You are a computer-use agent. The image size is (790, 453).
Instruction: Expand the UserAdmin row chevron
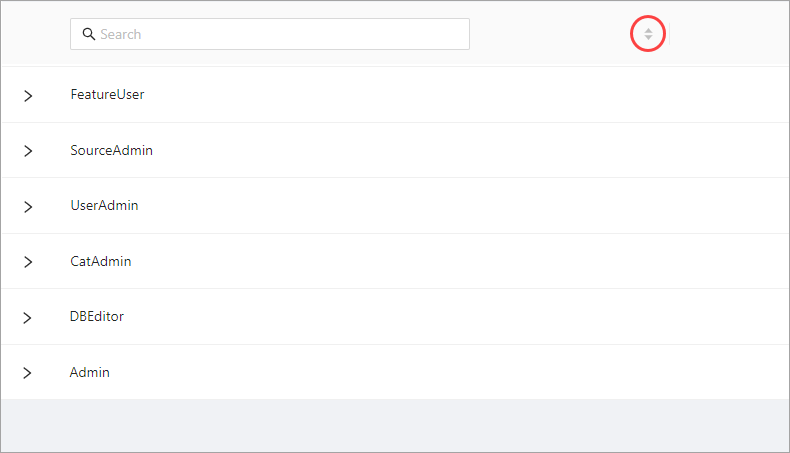point(28,206)
